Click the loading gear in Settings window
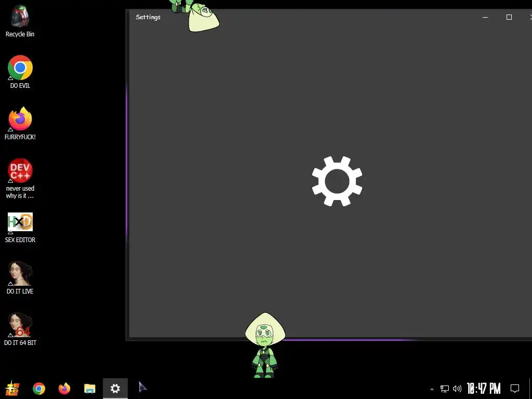Image resolution: width=532 pixels, height=399 pixels. 337,181
